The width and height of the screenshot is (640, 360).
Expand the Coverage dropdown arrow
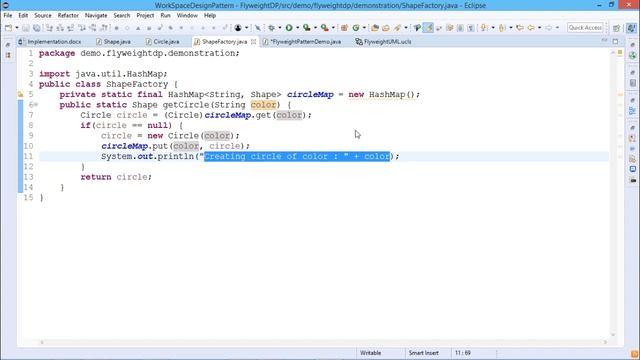pos(316,28)
